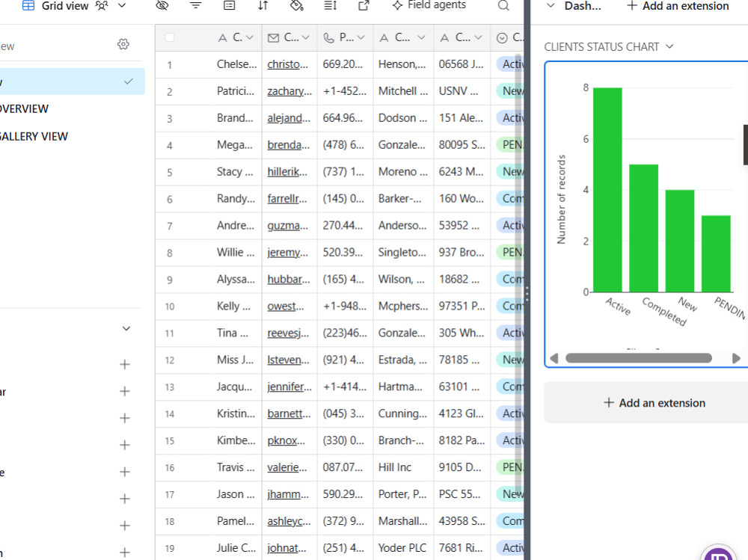Select the cell 'Travis ...' in row 16
The width and height of the screenshot is (748, 560).
[236, 467]
